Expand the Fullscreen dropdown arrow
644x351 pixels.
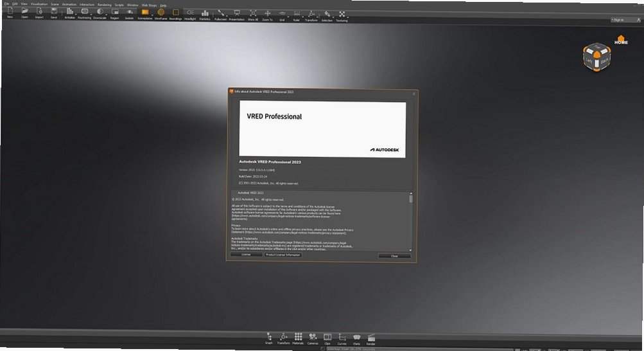tap(227, 17)
